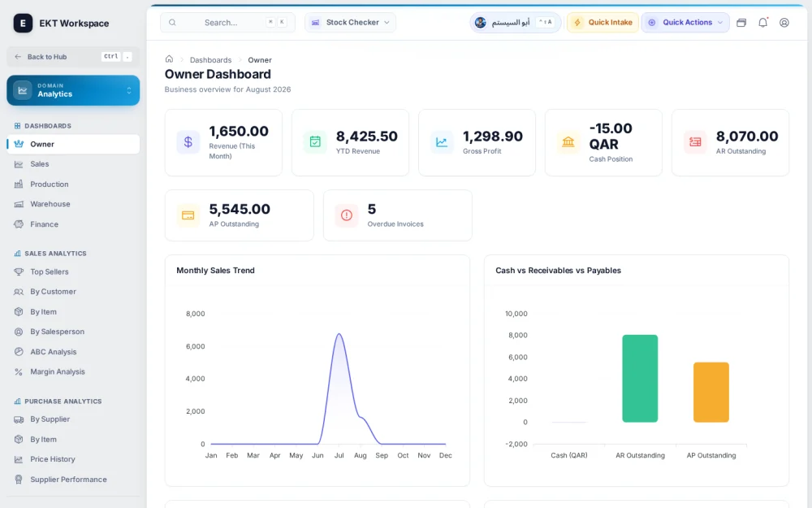Click the Quick Intake button
812x508 pixels.
[603, 22]
